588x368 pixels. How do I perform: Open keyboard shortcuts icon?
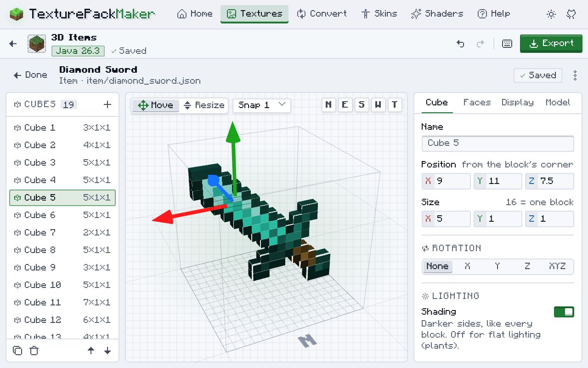507,44
